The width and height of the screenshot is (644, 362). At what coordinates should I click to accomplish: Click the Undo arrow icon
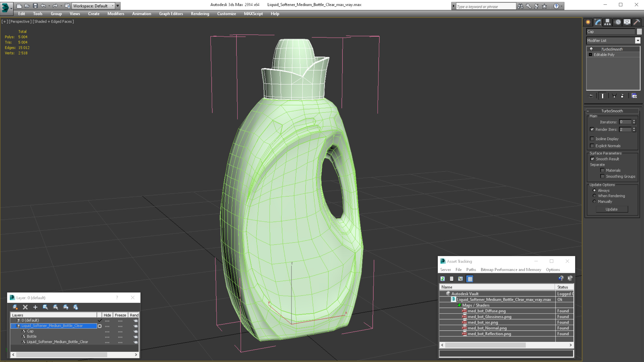click(x=44, y=6)
